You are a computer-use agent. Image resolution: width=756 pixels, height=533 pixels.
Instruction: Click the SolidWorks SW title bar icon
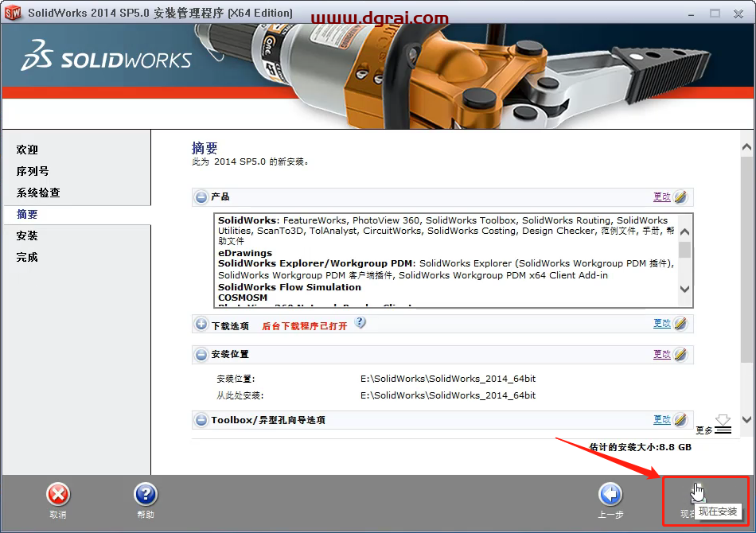[13, 13]
